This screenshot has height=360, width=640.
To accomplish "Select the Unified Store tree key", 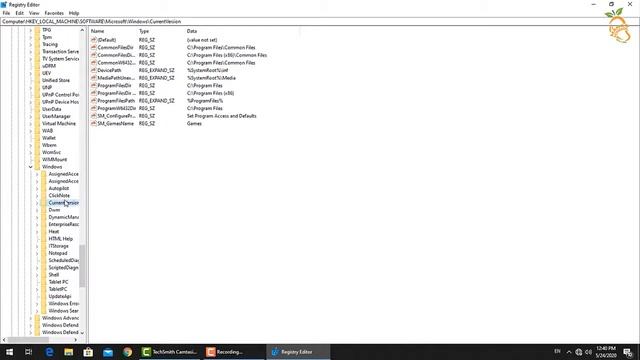I will pyautogui.click(x=56, y=80).
